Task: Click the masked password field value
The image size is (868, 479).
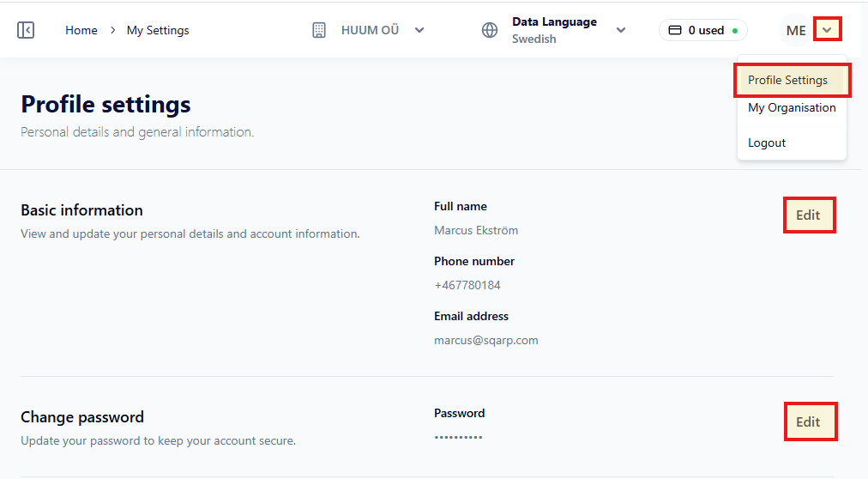Action: [459, 437]
